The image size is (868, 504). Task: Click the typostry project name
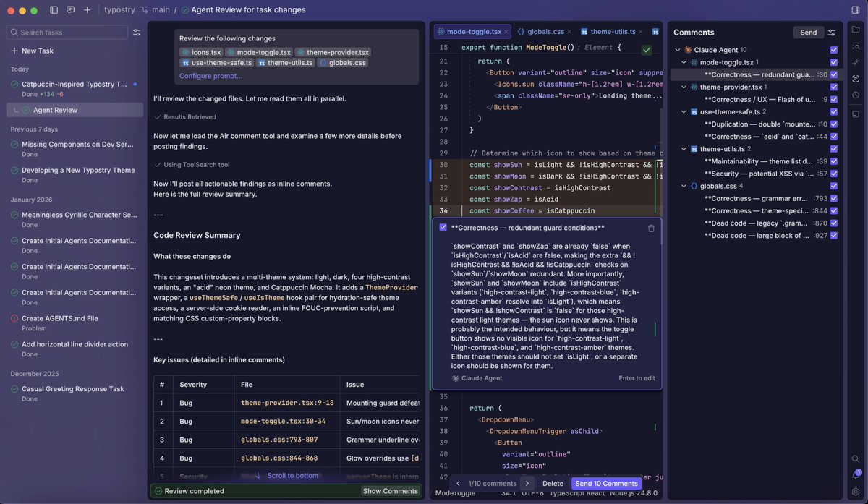(x=119, y=10)
